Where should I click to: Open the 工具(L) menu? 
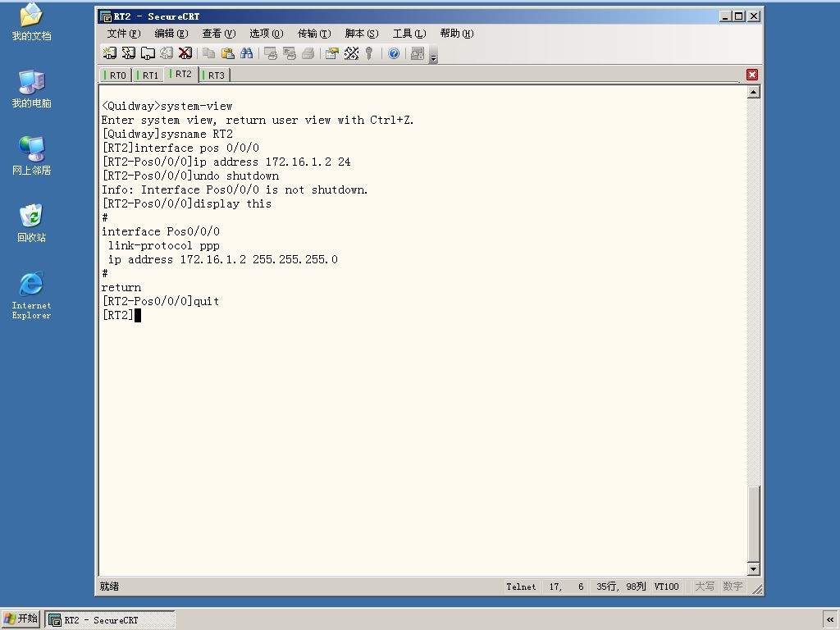coord(409,33)
